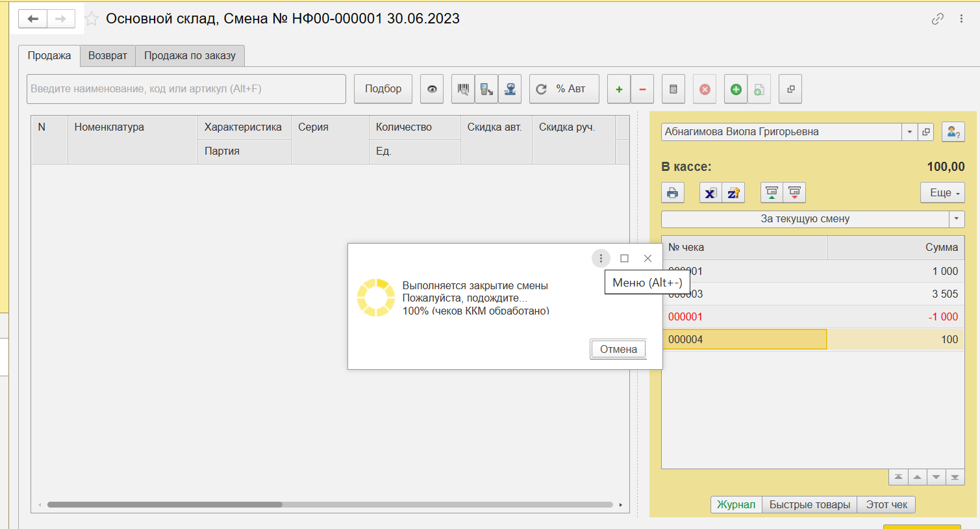Viewport: 980px width, 529px height.
Task: Click the Отмена button in dialog
Action: point(618,350)
